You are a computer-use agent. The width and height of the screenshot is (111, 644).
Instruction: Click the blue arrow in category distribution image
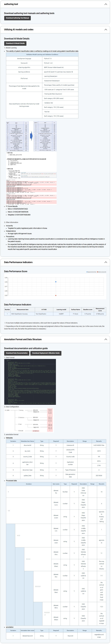(x=31, y=136)
